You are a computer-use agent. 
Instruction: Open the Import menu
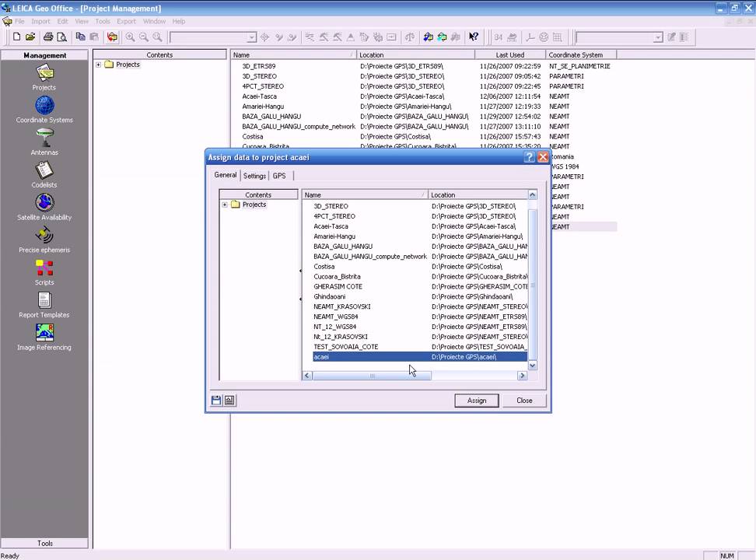[40, 21]
